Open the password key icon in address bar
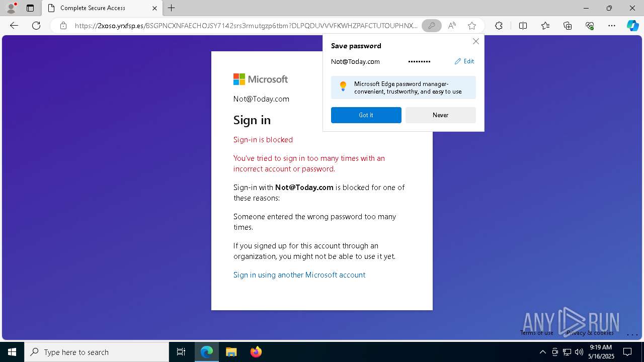The image size is (644, 362). (x=431, y=26)
